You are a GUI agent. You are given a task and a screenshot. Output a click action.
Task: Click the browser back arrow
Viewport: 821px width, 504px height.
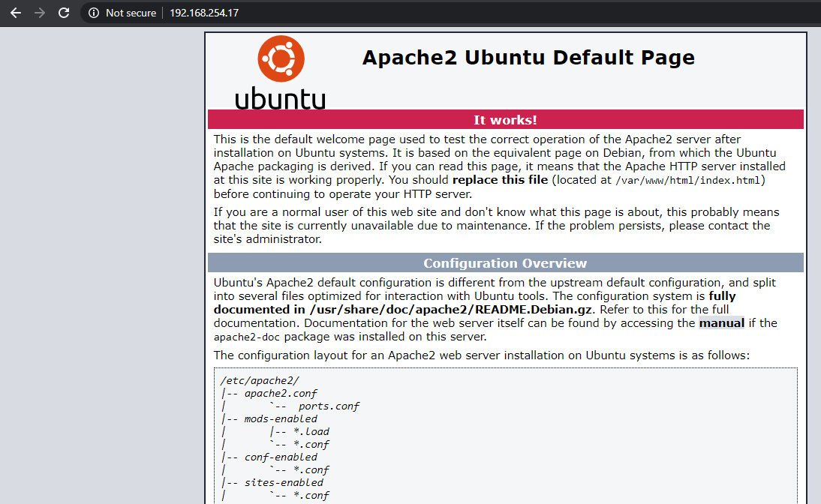coord(15,13)
